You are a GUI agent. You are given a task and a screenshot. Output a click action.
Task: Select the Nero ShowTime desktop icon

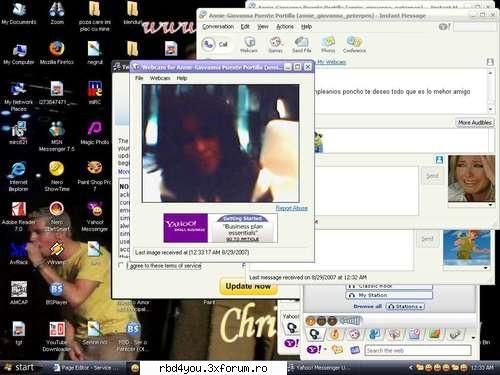point(57,176)
